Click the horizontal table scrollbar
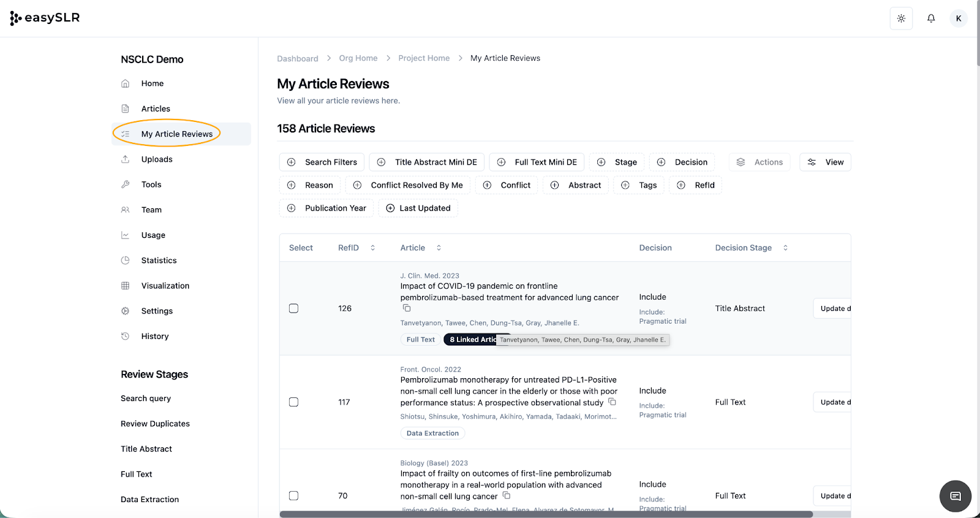This screenshot has width=980, height=518. coord(546,514)
